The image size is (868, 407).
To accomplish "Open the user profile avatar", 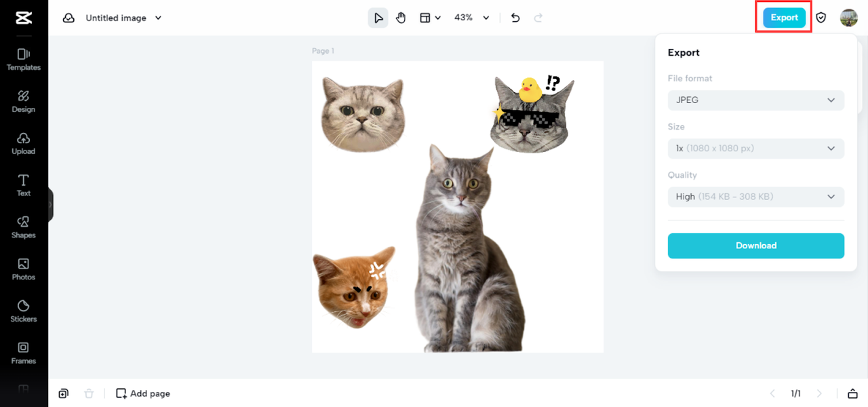I will coord(849,18).
